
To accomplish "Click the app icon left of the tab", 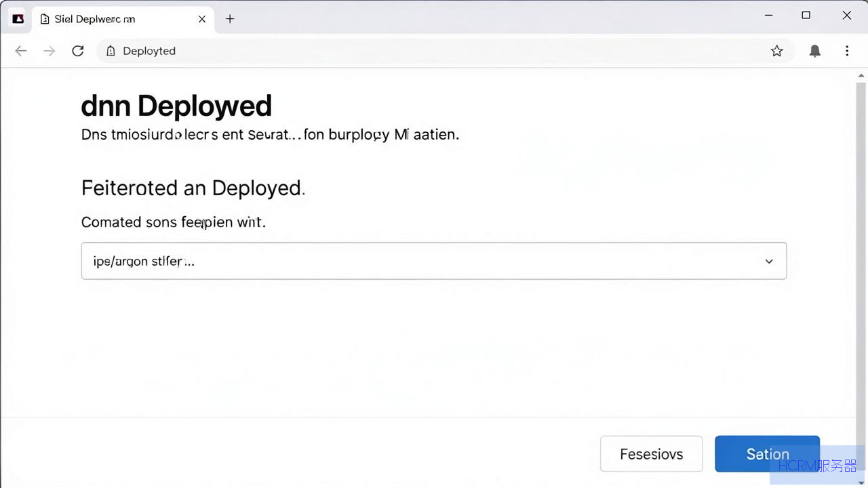I will coord(18,19).
